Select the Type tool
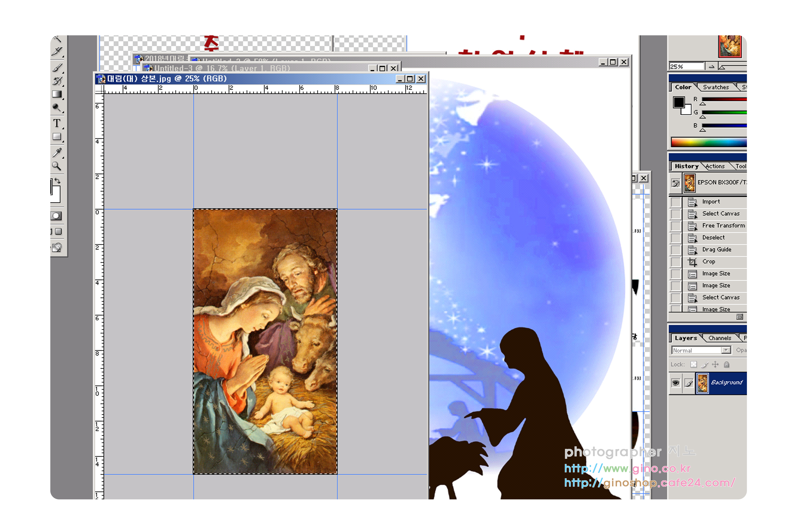The width and height of the screenshot is (798, 532). click(57, 123)
